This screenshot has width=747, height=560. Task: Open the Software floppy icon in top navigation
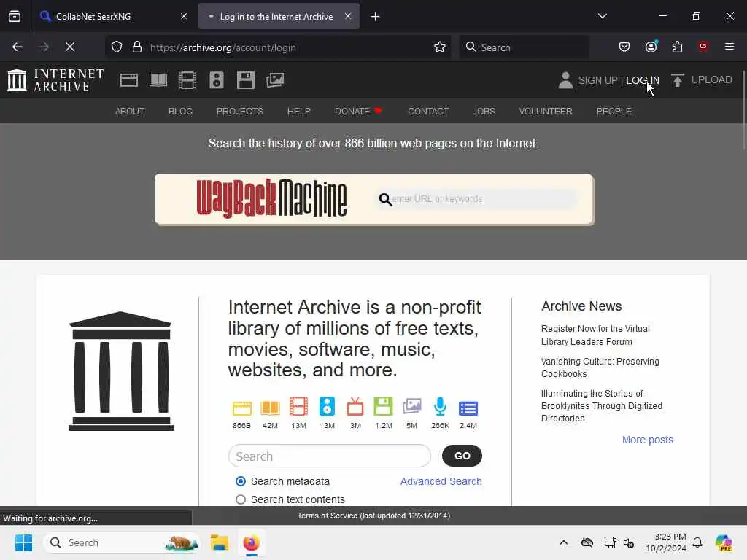pos(245,80)
